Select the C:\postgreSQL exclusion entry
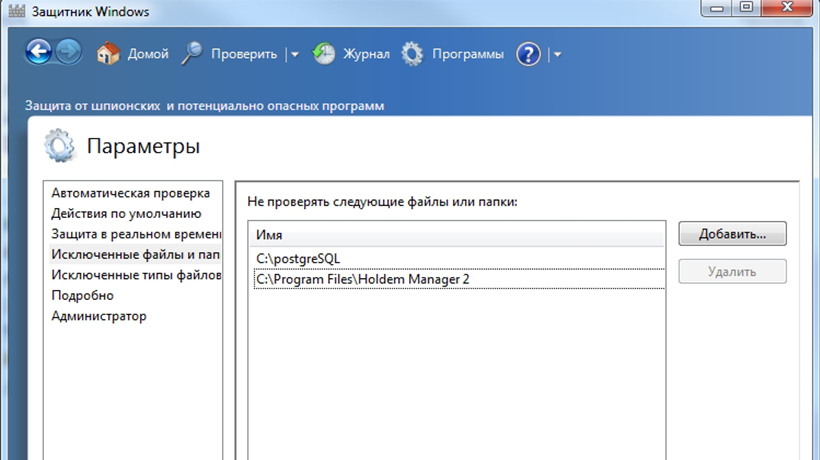820x460 pixels. click(x=298, y=259)
